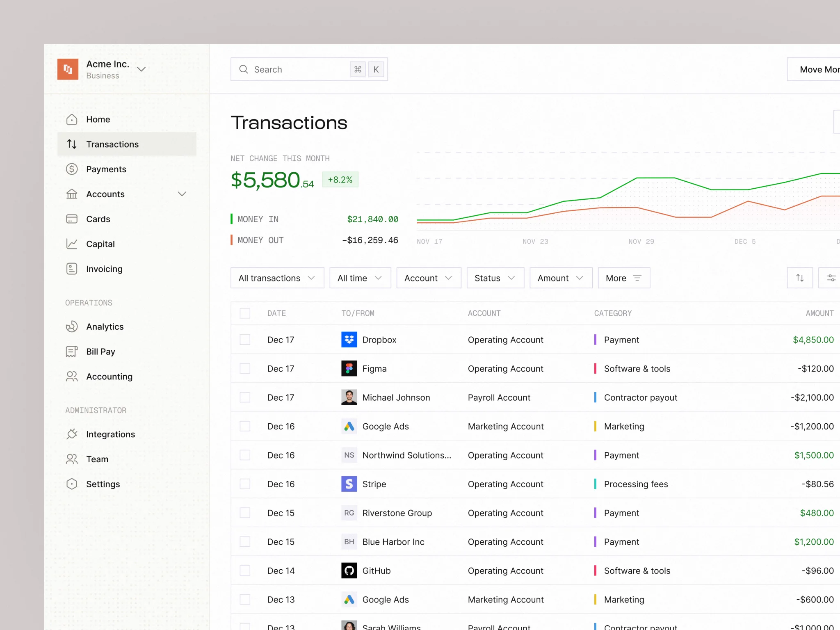
Task: Click the Google Ads icon in the Dec 16 row
Action: click(349, 426)
